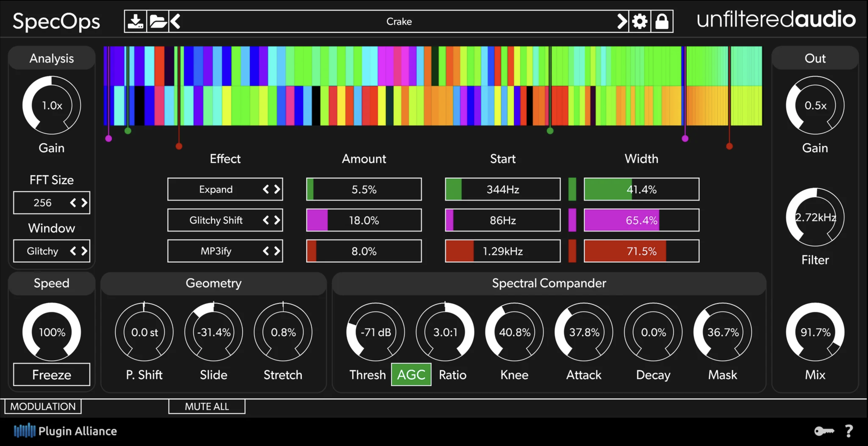
Task: Click the 41.4% Width slider
Action: pyautogui.click(x=642, y=189)
